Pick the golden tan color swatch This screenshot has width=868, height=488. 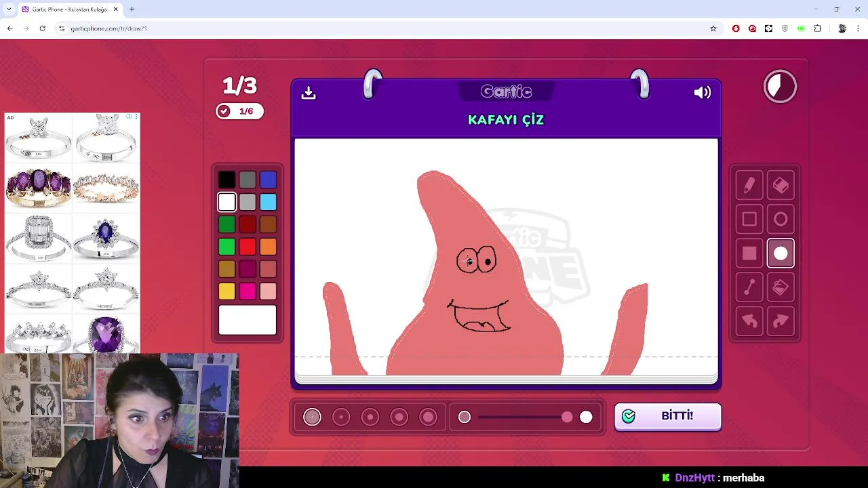tap(226, 269)
